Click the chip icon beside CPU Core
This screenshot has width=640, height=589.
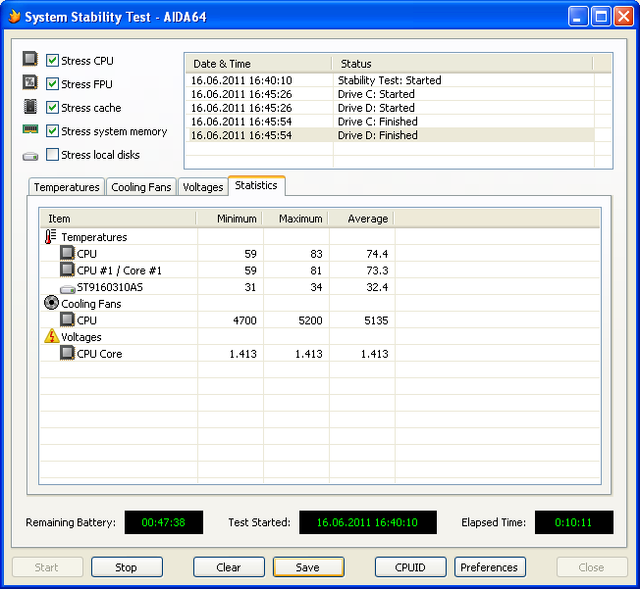click(x=68, y=354)
